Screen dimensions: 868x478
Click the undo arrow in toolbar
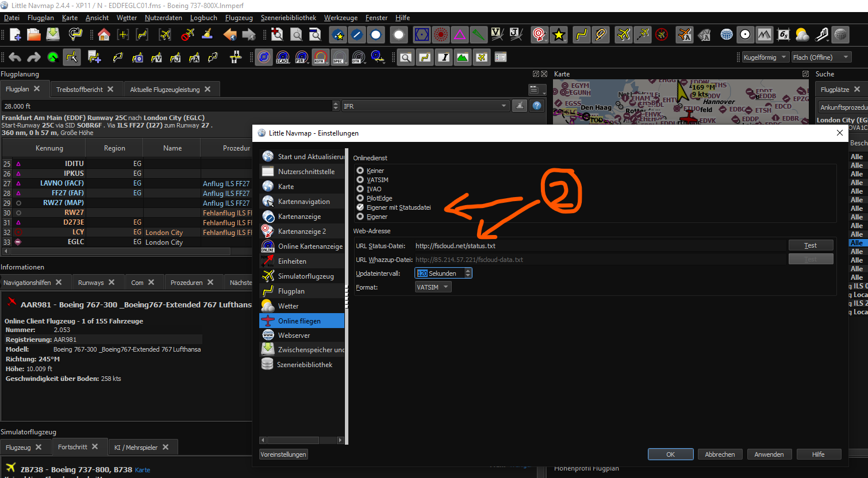tap(15, 57)
